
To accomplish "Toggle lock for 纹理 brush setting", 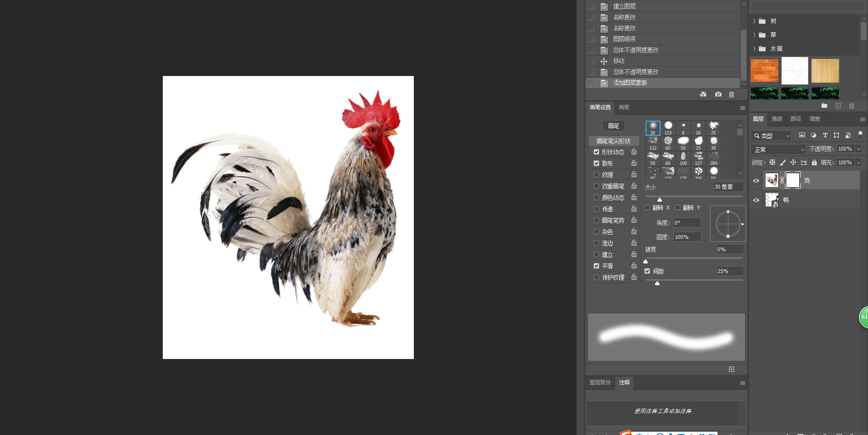I will tap(634, 175).
